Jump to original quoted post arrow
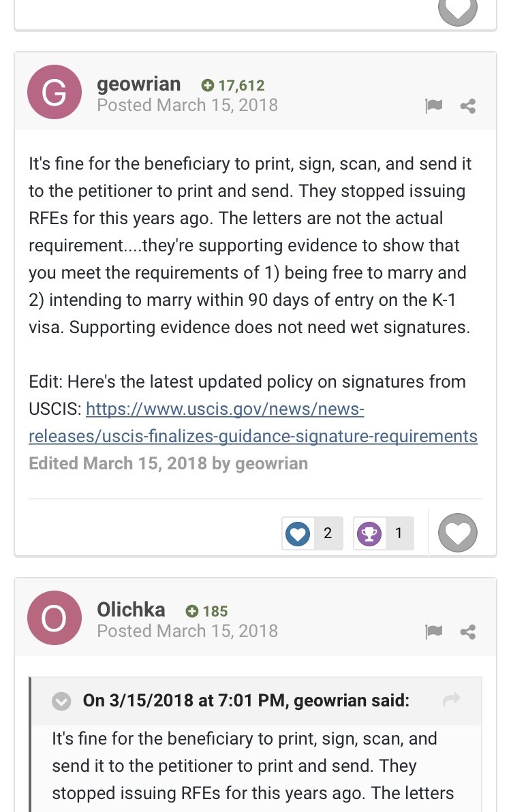Viewport: 511px width, 812px height. tap(452, 700)
